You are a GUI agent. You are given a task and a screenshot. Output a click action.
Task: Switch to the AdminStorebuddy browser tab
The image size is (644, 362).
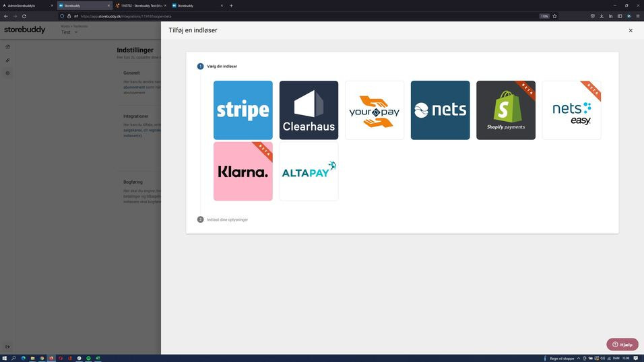27,5
